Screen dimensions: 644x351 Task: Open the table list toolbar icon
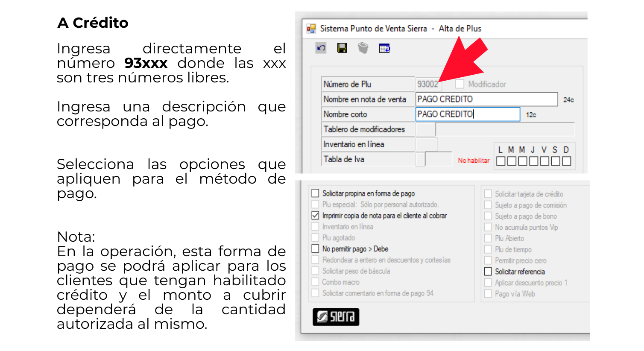point(384,49)
